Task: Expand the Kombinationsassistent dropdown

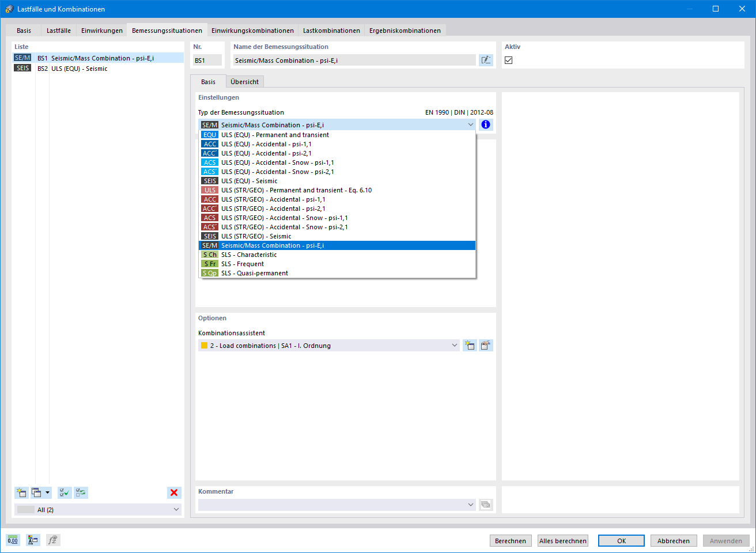Action: (454, 345)
